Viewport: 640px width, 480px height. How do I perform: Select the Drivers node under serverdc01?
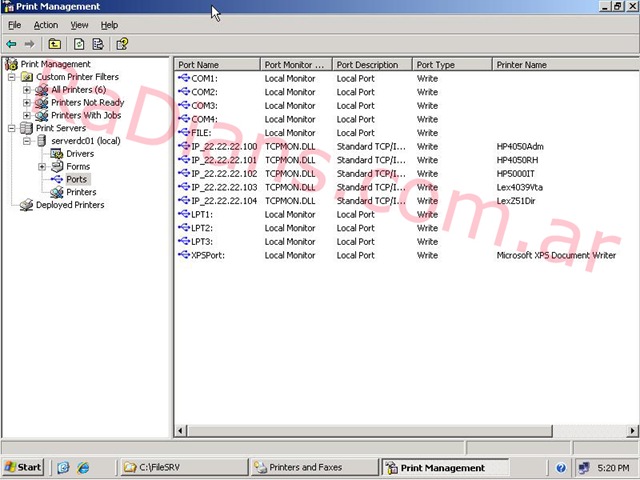(80, 154)
